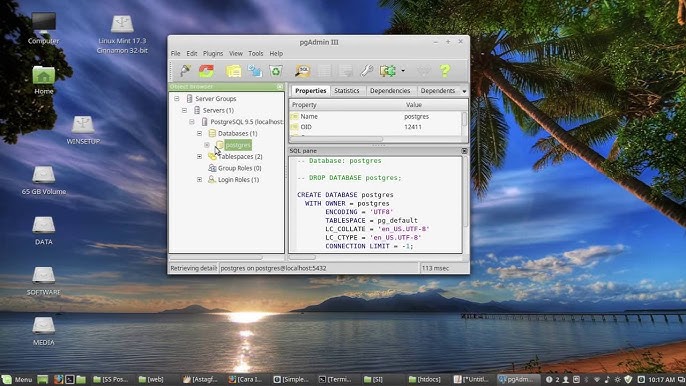Expand the postgres database node
Viewport: 686px width, 386px height.
click(207, 145)
